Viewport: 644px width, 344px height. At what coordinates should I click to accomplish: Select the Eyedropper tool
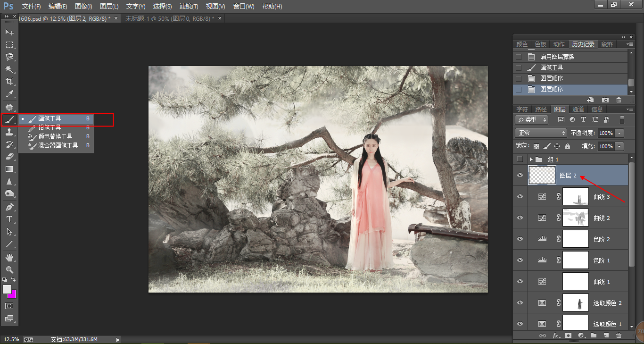pyautogui.click(x=9, y=94)
